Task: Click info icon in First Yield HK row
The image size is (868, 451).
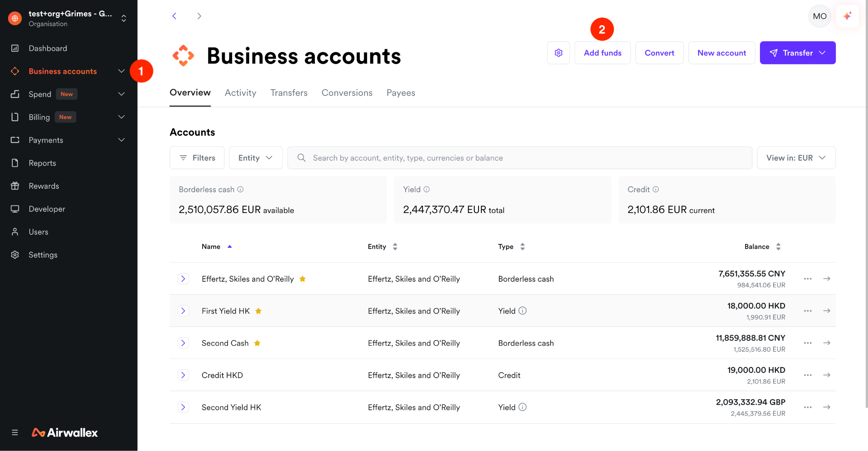Action: [x=523, y=311]
